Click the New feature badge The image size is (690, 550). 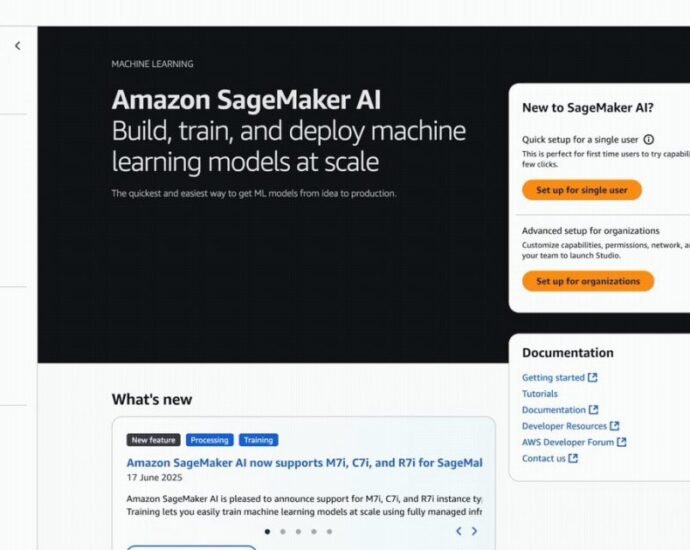tap(153, 440)
